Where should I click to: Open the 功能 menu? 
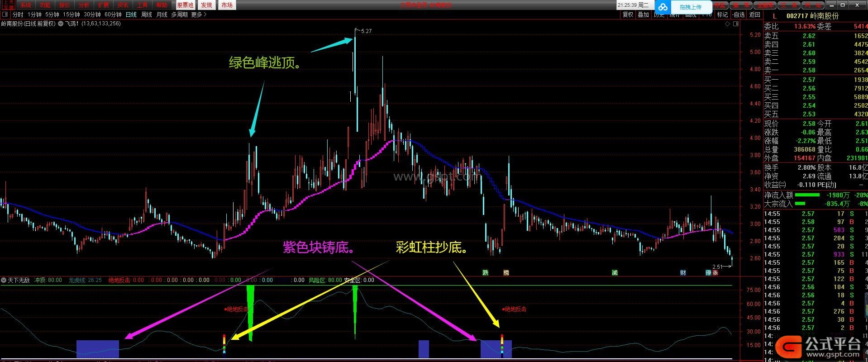[x=45, y=5]
